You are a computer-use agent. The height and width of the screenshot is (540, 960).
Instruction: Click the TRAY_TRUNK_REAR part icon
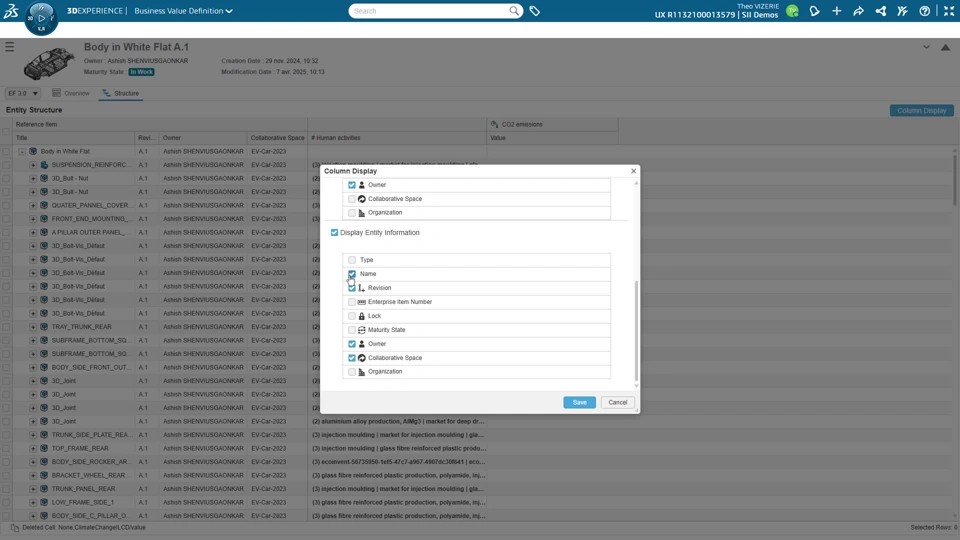[x=44, y=327]
